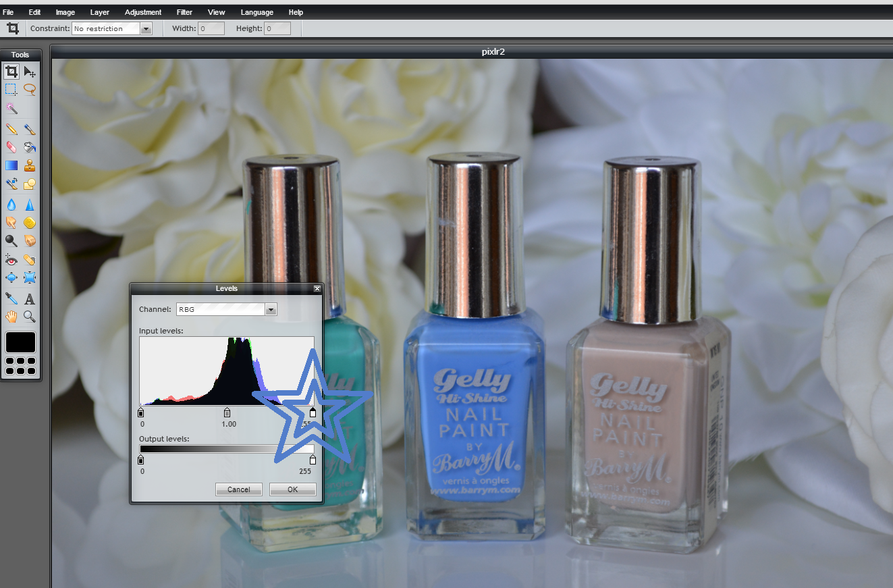Viewport: 893px width, 588px height.
Task: Select the Dodge tool
Action: 11,240
